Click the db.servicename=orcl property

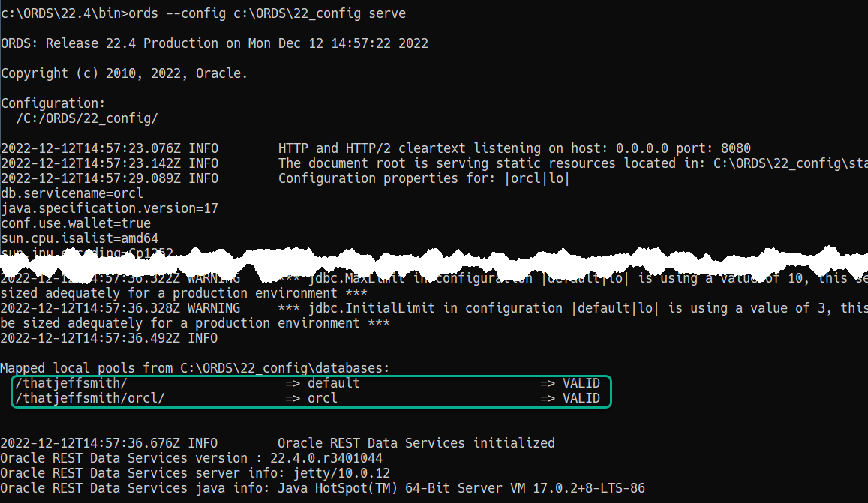coord(72,193)
